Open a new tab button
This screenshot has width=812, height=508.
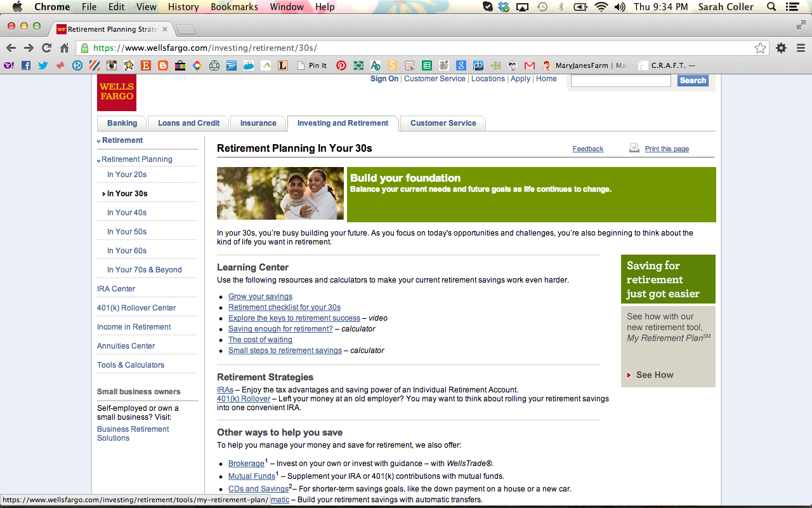pos(186,29)
